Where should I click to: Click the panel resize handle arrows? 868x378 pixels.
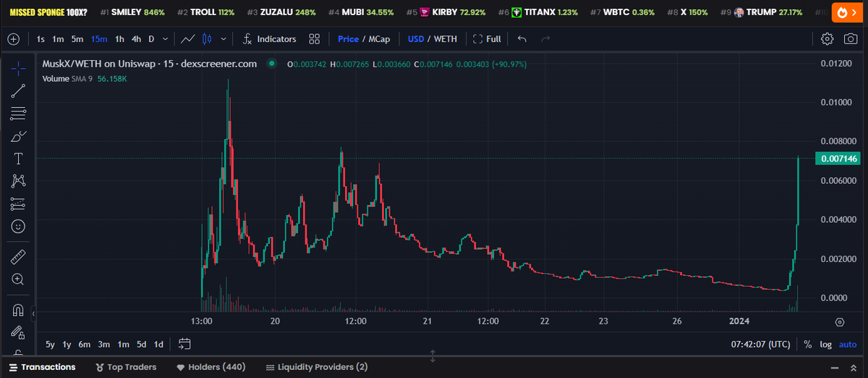pos(433,356)
